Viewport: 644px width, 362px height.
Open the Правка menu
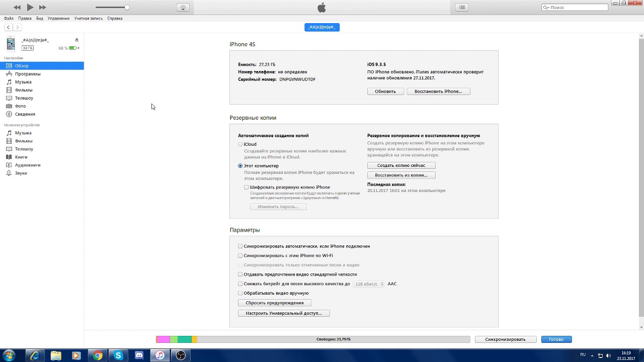coord(25,18)
